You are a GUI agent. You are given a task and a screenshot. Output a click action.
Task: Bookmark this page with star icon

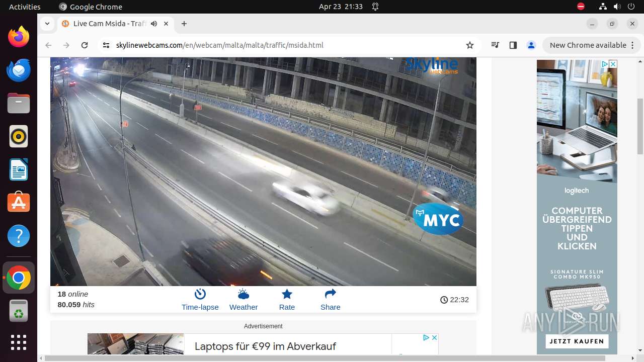pyautogui.click(x=470, y=45)
